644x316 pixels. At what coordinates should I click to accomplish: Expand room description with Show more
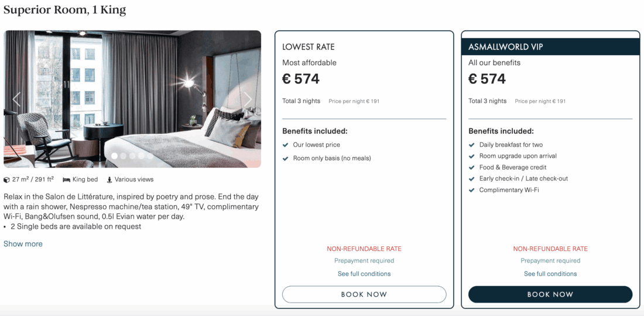[x=23, y=244]
